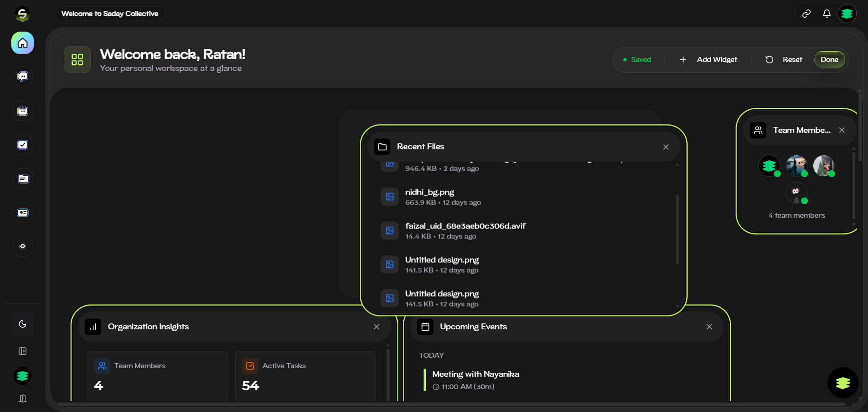This screenshot has height=412, width=868.
Task: Toggle dark mode moon icon
Action: tap(23, 324)
